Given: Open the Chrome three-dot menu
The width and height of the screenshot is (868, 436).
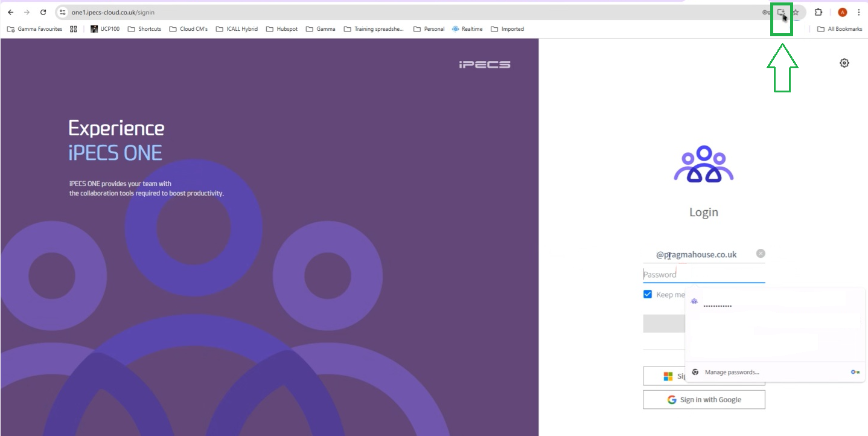Looking at the screenshot, I should (x=859, y=12).
